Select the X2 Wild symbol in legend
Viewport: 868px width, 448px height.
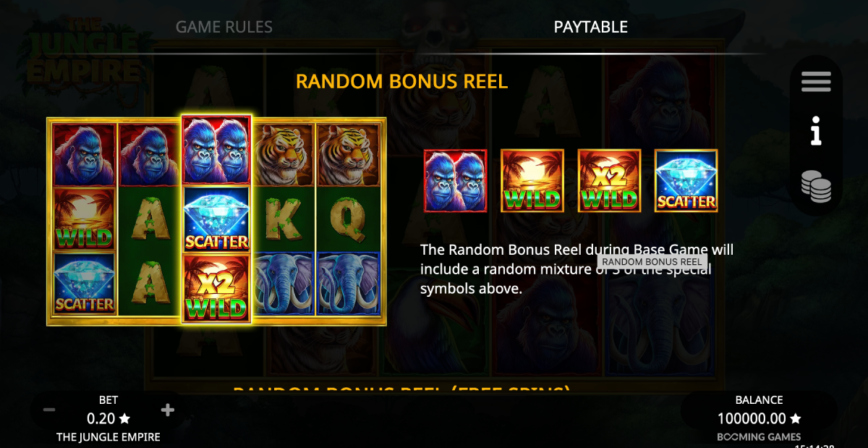(610, 181)
